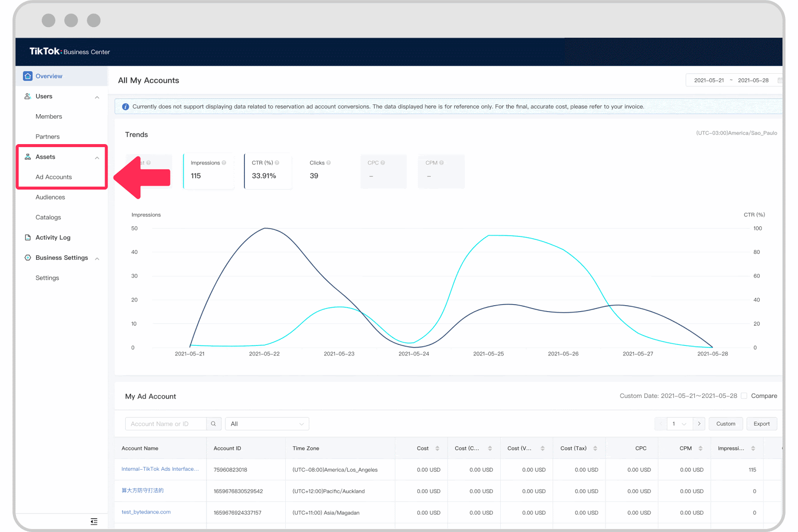Collapse the Users section chevron
The width and height of the screenshot is (798, 532).
97,97
